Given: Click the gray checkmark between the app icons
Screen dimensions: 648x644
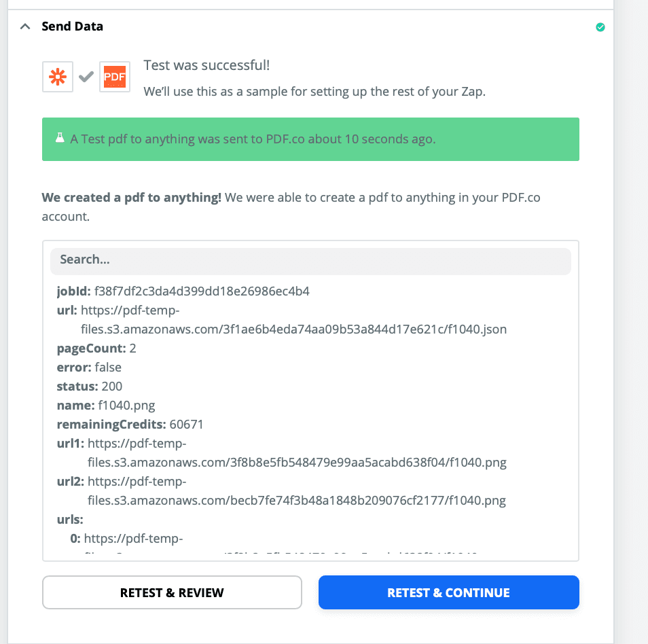Looking at the screenshot, I should click(86, 77).
